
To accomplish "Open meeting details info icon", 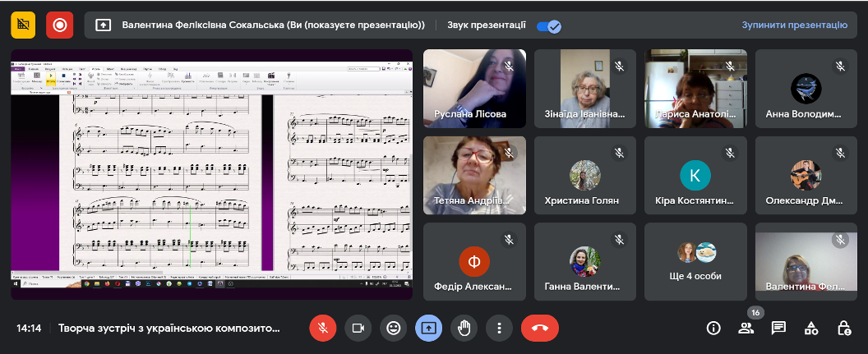I will click(713, 328).
